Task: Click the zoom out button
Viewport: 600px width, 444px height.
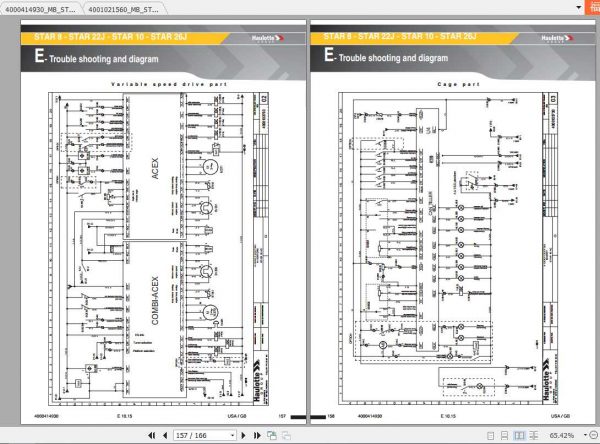Action: 594,435
